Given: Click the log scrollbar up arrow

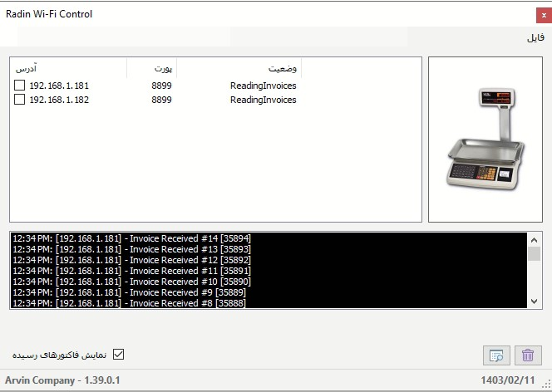Looking at the screenshot, I should (534, 240).
